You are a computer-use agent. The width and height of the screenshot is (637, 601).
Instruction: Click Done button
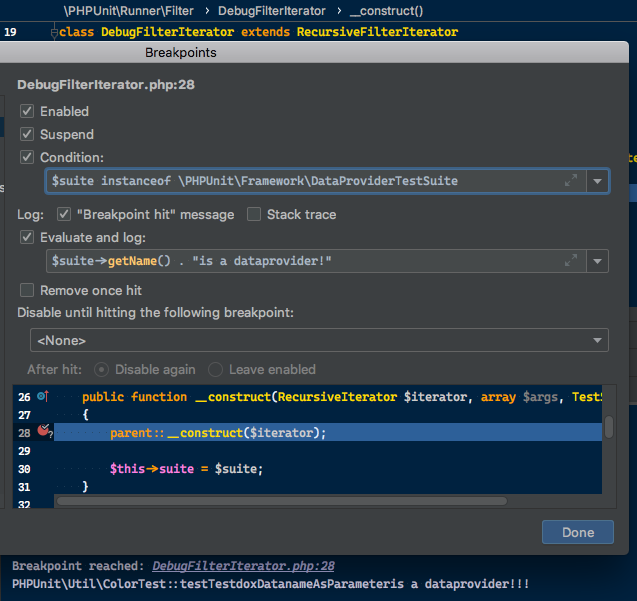pos(578,532)
